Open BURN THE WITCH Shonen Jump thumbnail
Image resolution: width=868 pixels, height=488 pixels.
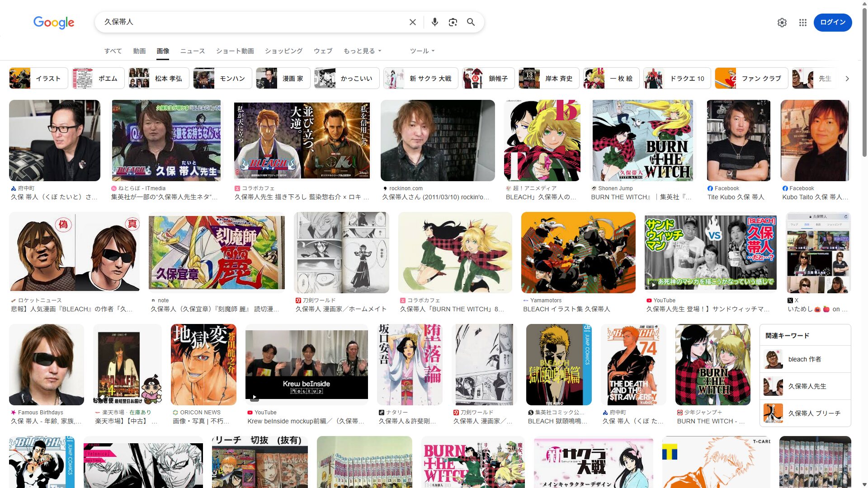tap(642, 141)
